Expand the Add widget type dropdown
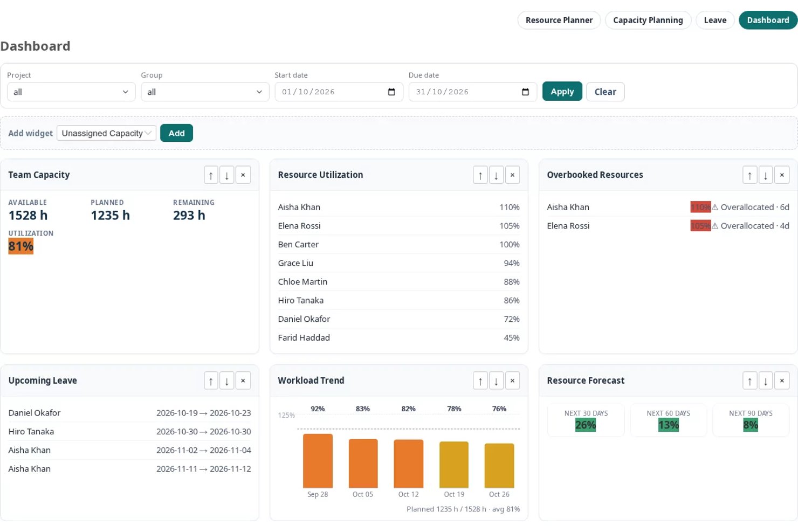Image resolution: width=798 pixels, height=532 pixels. [x=106, y=133]
